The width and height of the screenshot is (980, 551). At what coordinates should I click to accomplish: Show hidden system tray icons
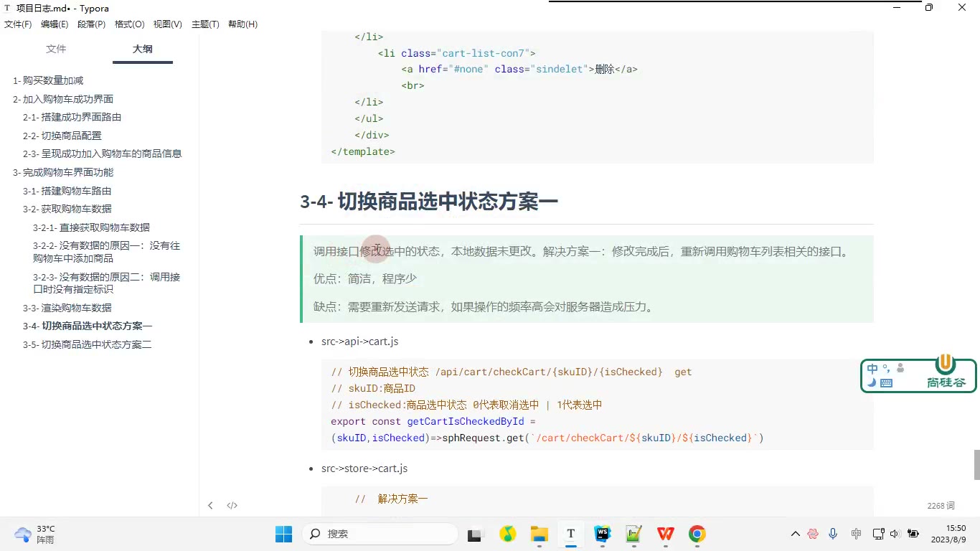point(795,534)
